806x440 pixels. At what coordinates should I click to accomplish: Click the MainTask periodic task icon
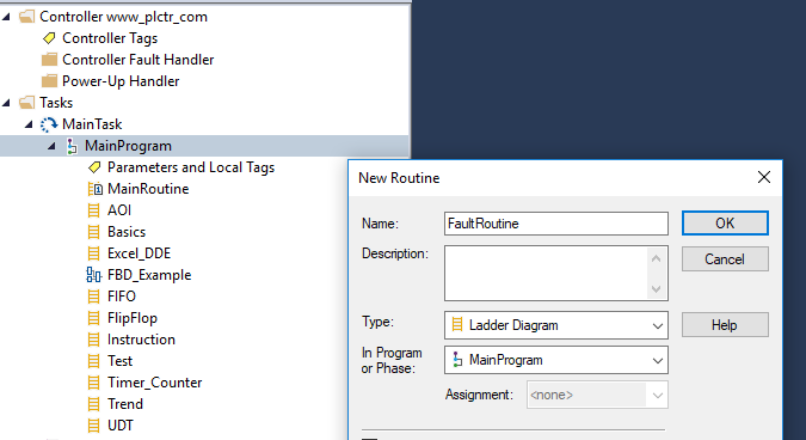[x=49, y=124]
